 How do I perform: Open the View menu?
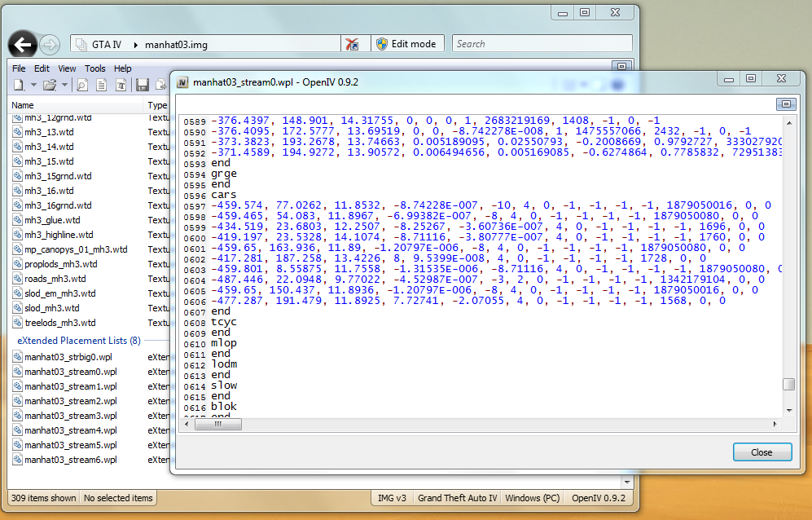click(67, 68)
